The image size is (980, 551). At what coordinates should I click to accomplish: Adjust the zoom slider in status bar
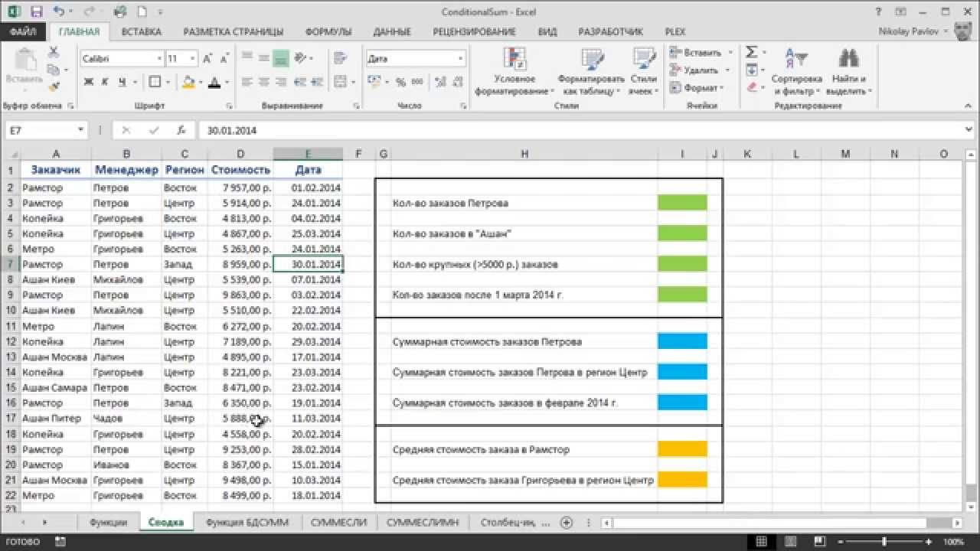tap(884, 542)
